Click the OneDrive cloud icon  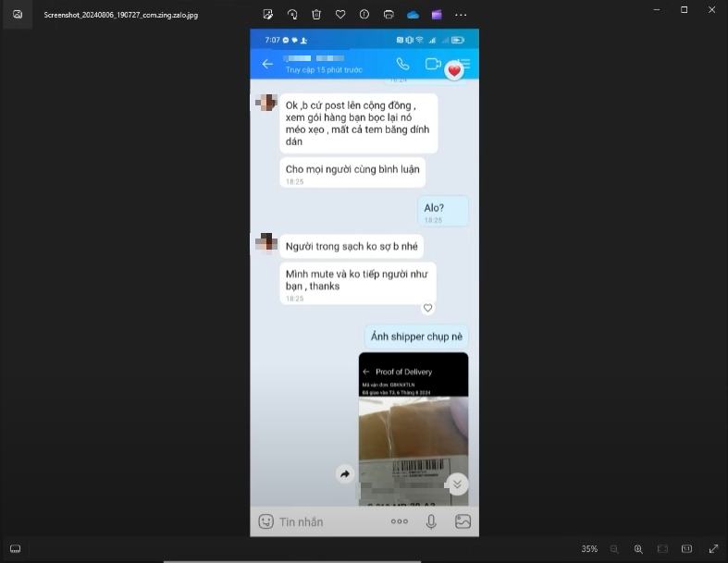click(413, 15)
